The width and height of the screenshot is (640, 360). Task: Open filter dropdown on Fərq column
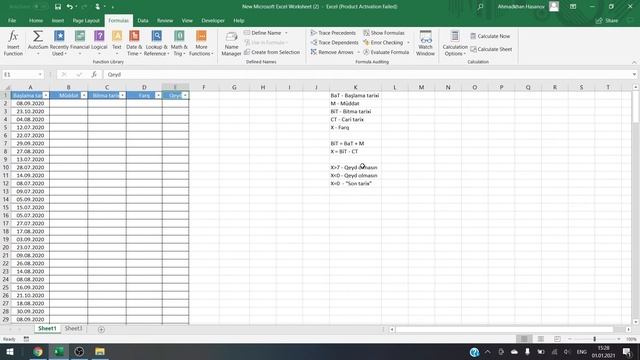click(158, 95)
